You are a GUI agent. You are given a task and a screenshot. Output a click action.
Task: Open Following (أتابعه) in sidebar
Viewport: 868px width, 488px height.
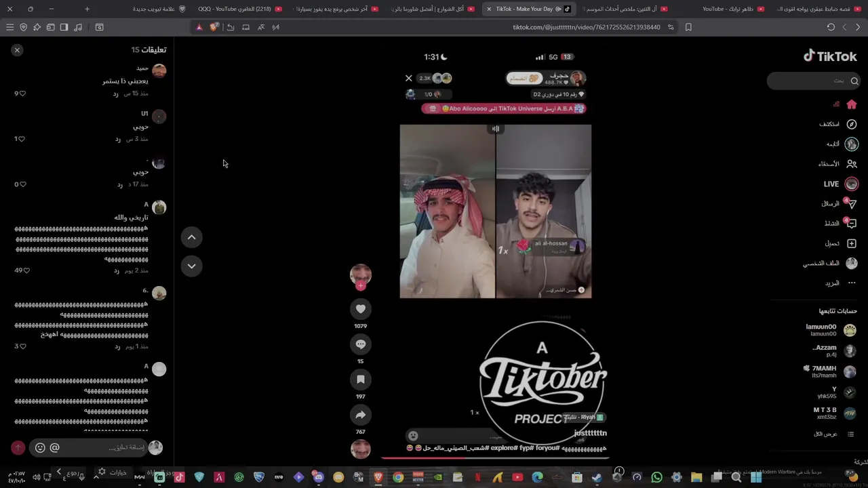842,144
